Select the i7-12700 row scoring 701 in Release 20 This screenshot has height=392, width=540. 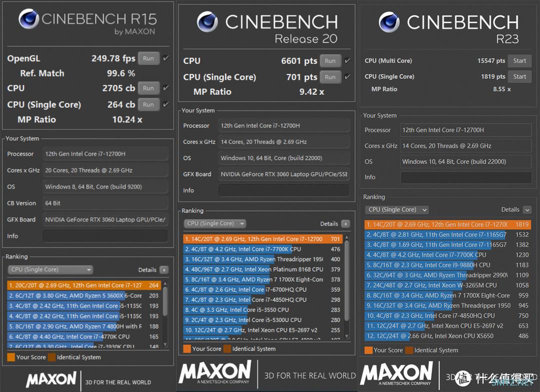coord(263,239)
